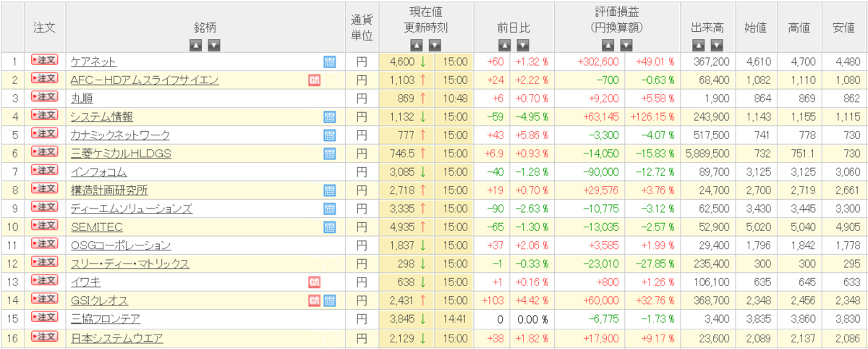Open AFC-HDアムスライフサイエン stock link

(145, 80)
